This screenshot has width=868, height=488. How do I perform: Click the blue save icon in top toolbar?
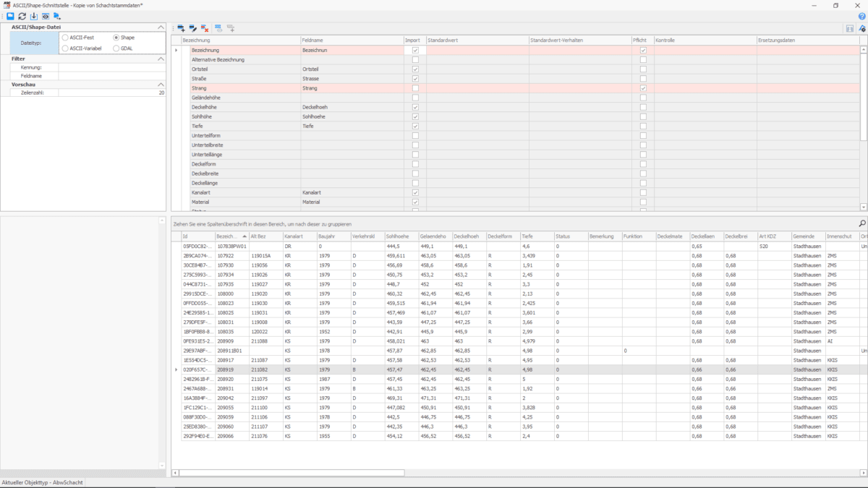point(10,16)
